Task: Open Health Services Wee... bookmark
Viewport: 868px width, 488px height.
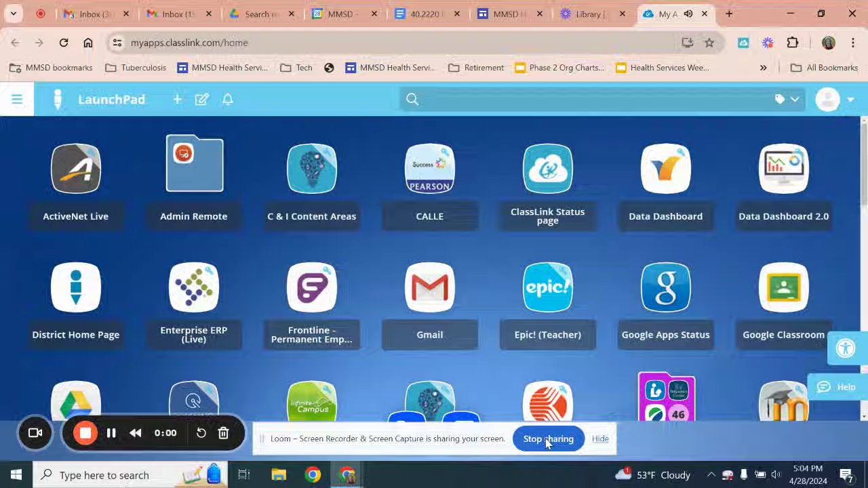Action: click(x=663, y=68)
